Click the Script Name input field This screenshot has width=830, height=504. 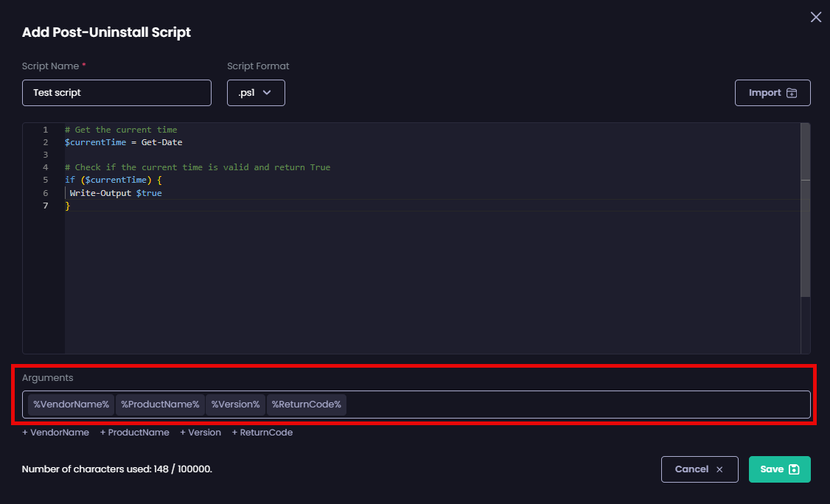point(116,93)
